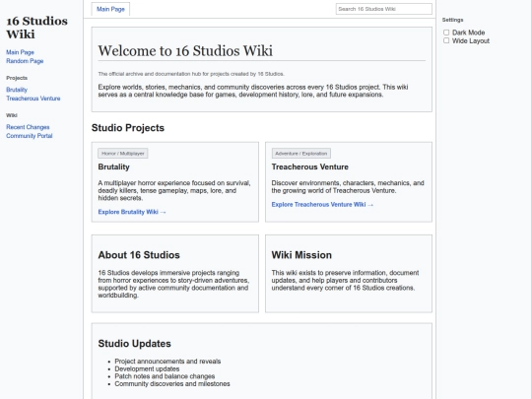Click the Studio Updates section heading
Screen dimensions: 532x399
point(134,344)
